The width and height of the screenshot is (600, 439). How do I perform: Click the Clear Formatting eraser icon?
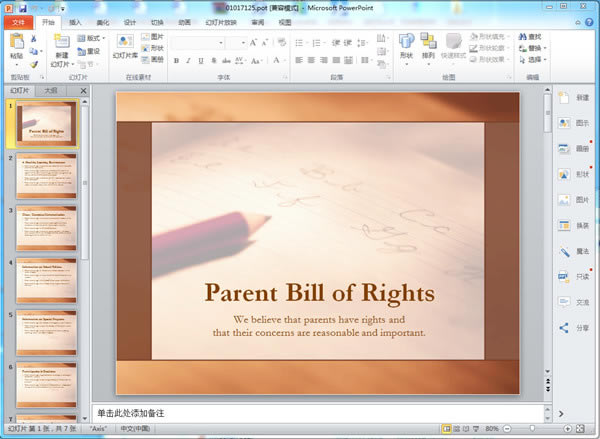282,42
